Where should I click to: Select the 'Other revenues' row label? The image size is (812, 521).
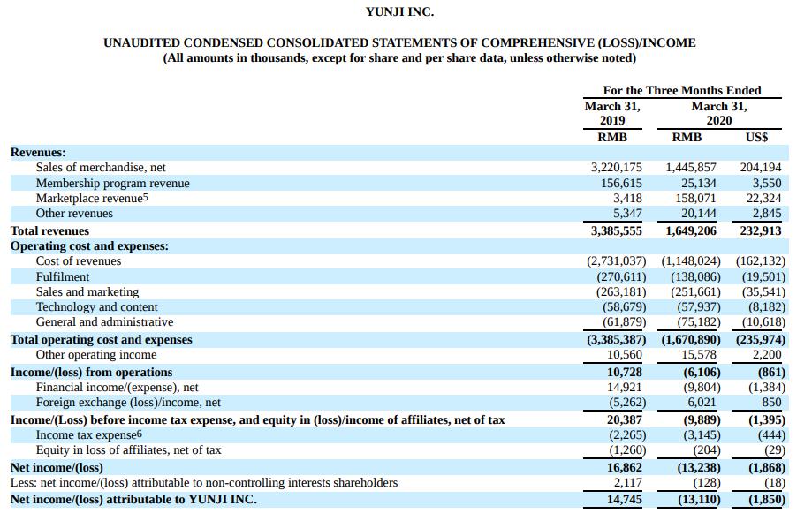pos(74,213)
